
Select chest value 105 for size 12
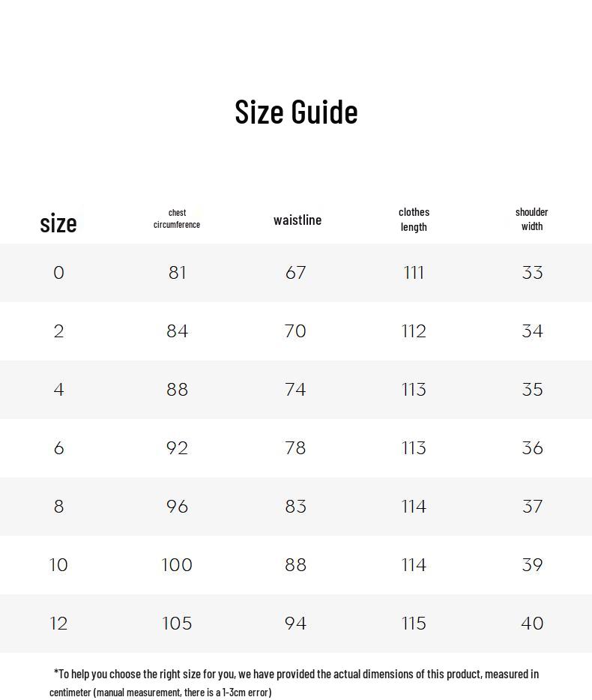pos(178,624)
